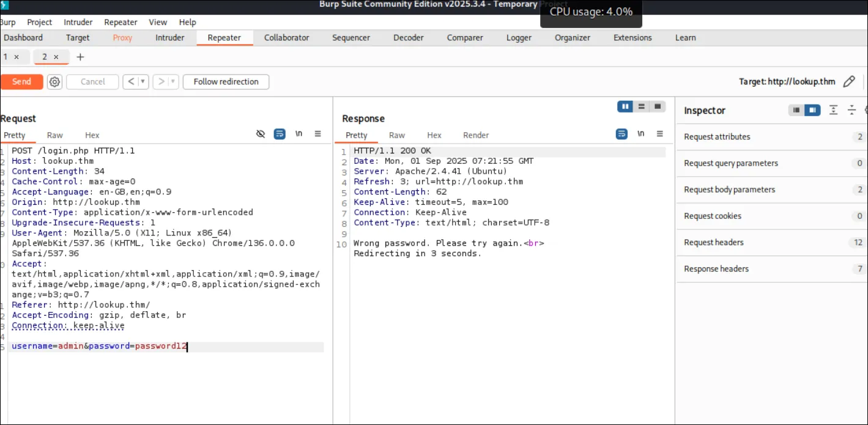Show Response in Raw view
Image resolution: width=868 pixels, height=425 pixels.
point(397,135)
